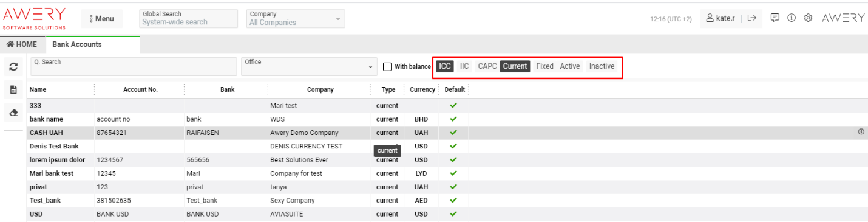This screenshot has width=868, height=222.
Task: Open the Menu dropdown button
Action: pos(101,19)
